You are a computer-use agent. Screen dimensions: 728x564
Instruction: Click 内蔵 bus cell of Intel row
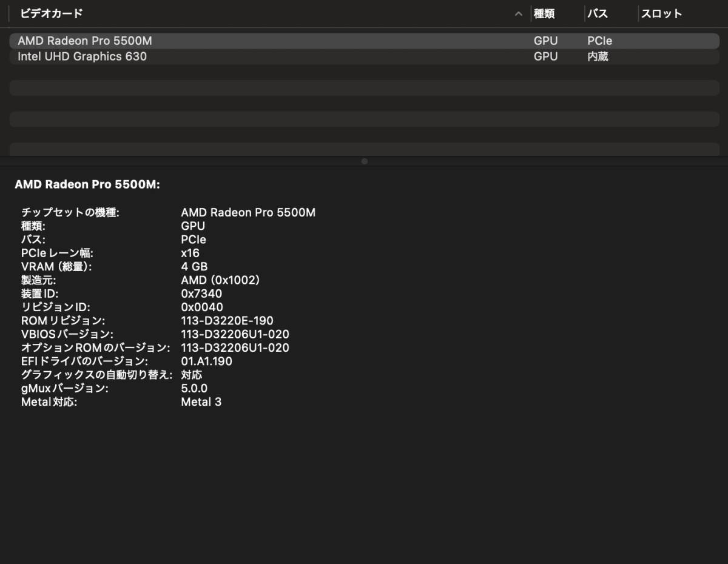[598, 56]
